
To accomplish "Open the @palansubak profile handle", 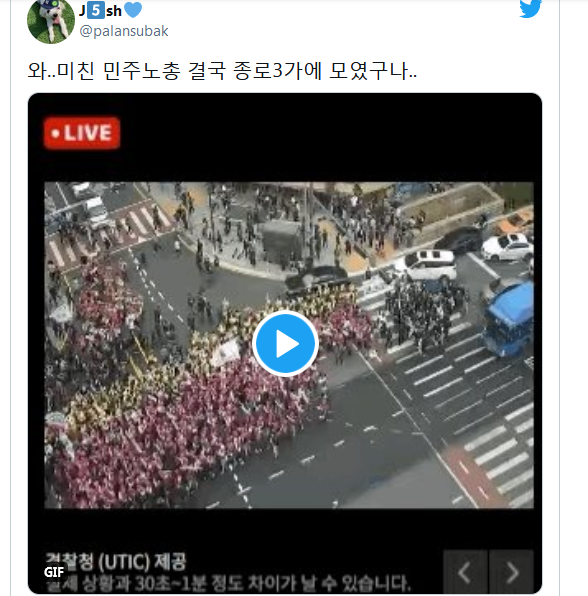I will 124,31.
